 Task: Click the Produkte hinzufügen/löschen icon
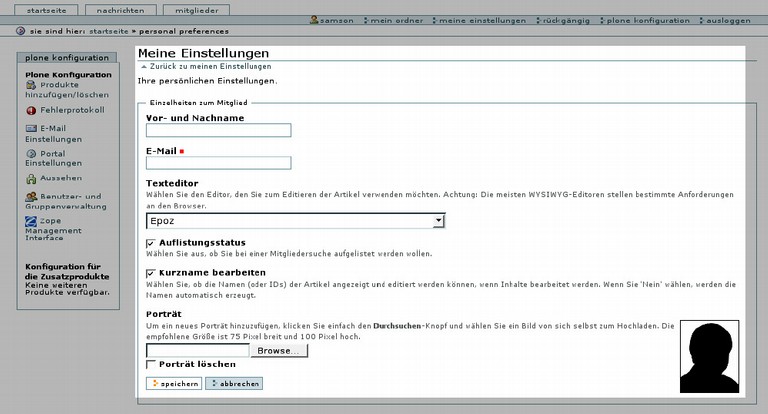[32, 86]
